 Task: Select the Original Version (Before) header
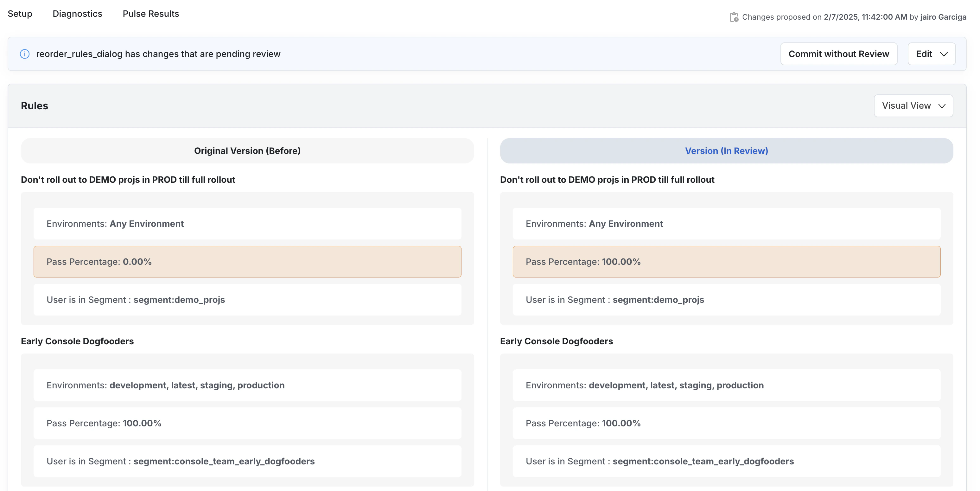tap(247, 151)
